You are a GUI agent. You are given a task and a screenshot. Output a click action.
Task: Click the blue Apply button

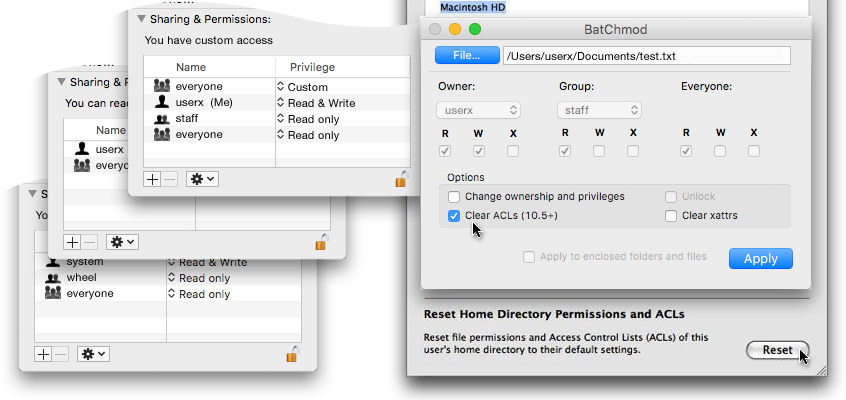pyautogui.click(x=761, y=259)
